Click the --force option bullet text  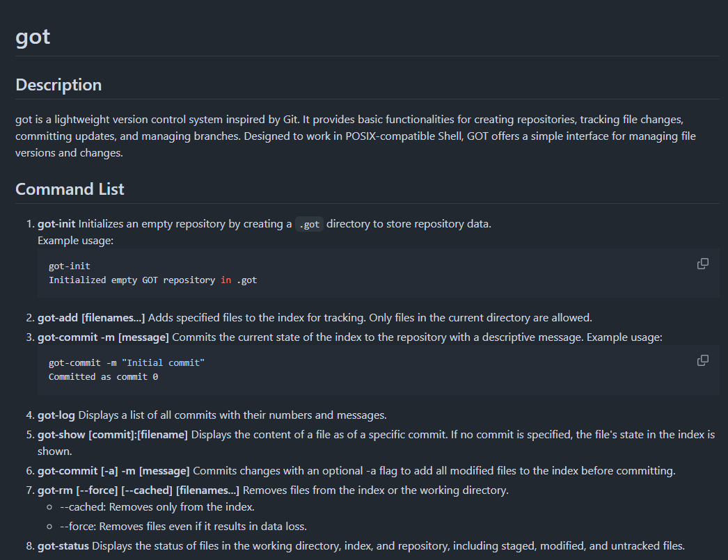click(183, 526)
